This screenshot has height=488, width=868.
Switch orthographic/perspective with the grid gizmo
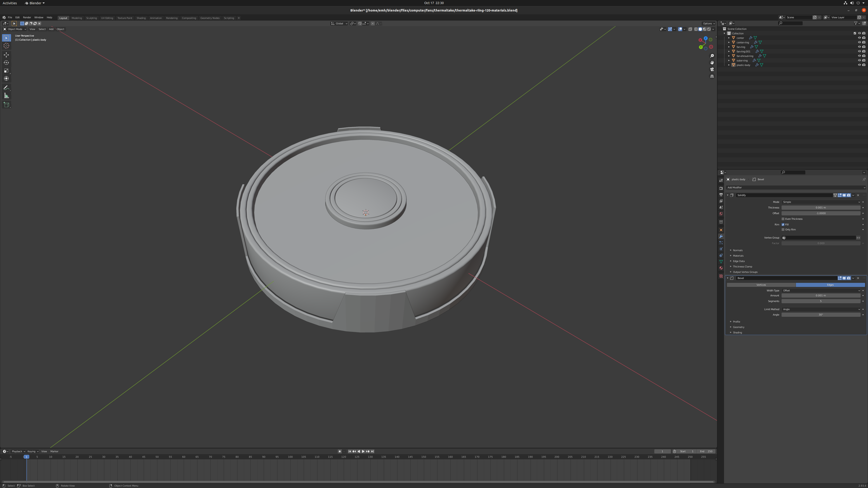(x=712, y=76)
